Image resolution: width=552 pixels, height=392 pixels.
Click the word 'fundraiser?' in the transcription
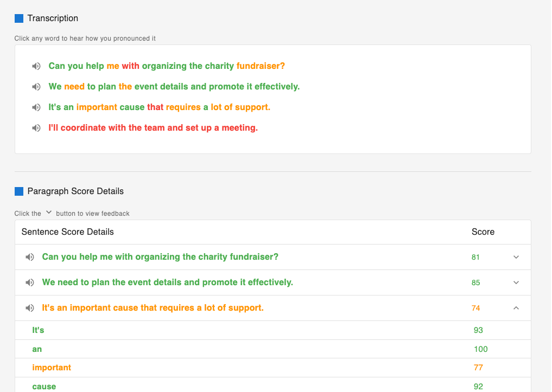[x=261, y=66]
